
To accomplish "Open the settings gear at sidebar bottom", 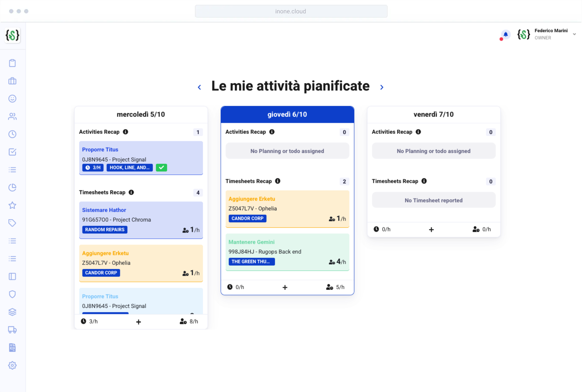I will pos(12,365).
